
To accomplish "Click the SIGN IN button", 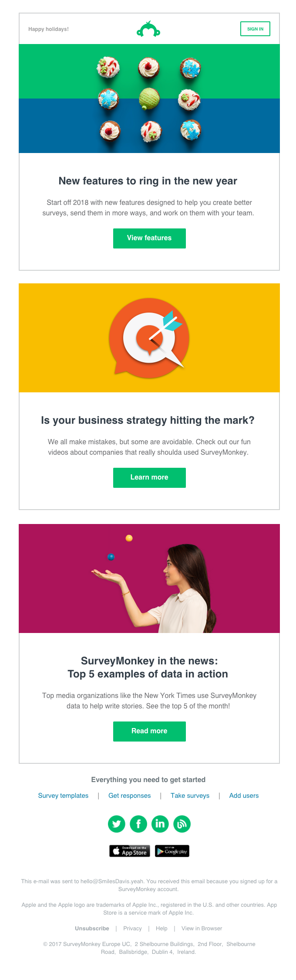I will coord(255,29).
